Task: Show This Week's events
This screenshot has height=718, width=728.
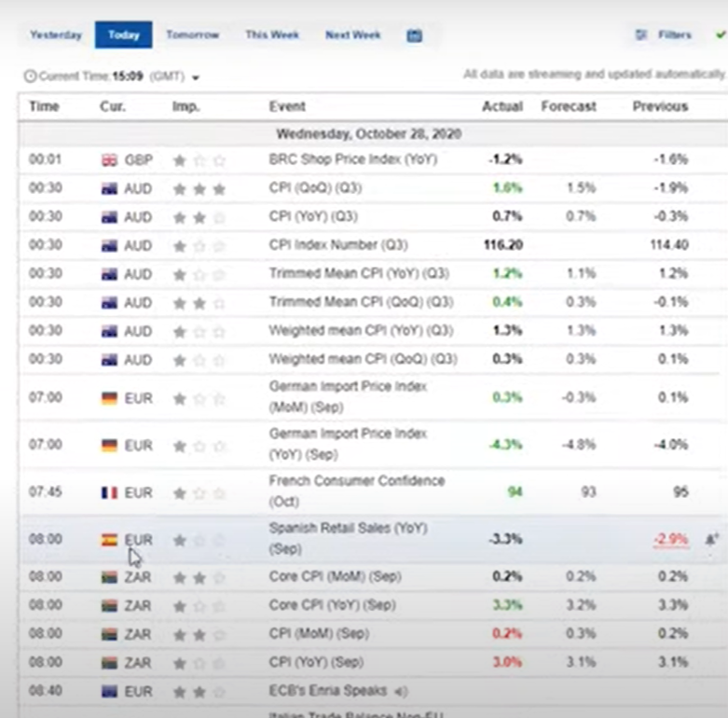Action: [x=272, y=35]
